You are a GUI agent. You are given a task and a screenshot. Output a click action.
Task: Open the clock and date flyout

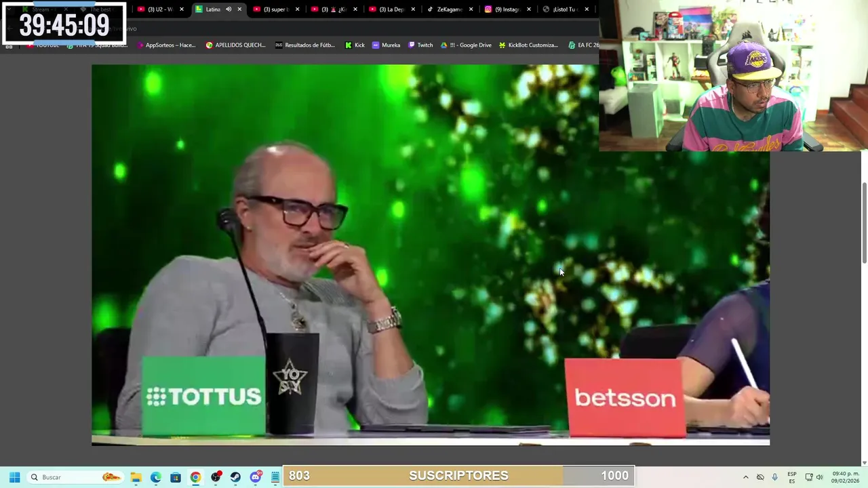[846, 477]
